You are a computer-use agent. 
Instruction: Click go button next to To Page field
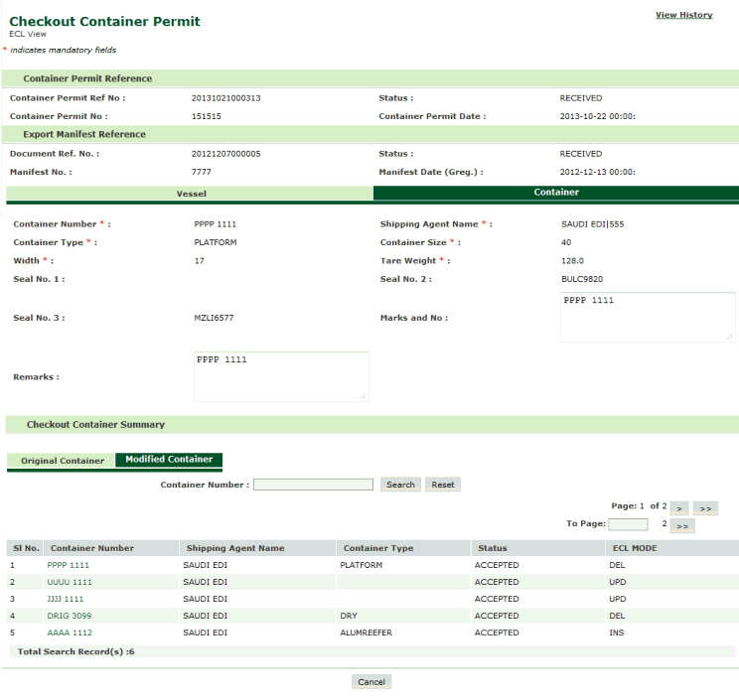pos(682,525)
